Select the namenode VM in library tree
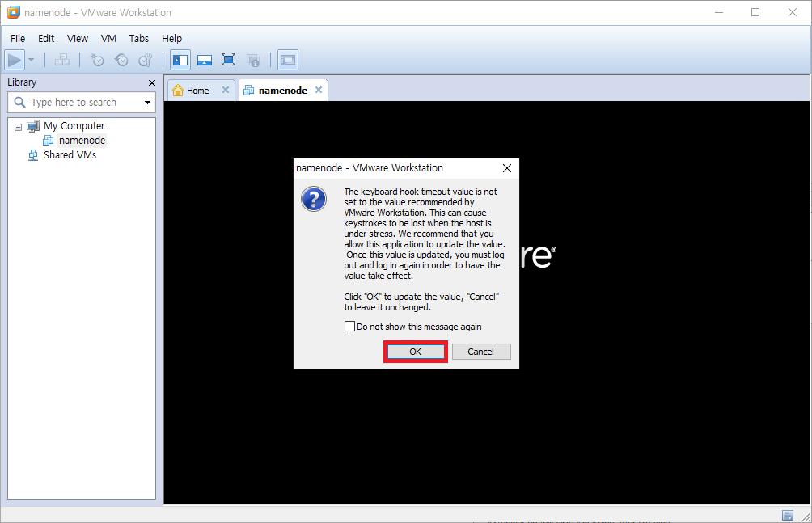The height and width of the screenshot is (523, 812). (x=82, y=141)
